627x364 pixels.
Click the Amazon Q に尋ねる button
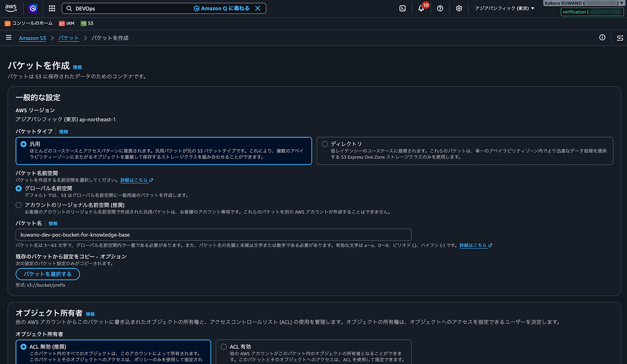pos(222,8)
